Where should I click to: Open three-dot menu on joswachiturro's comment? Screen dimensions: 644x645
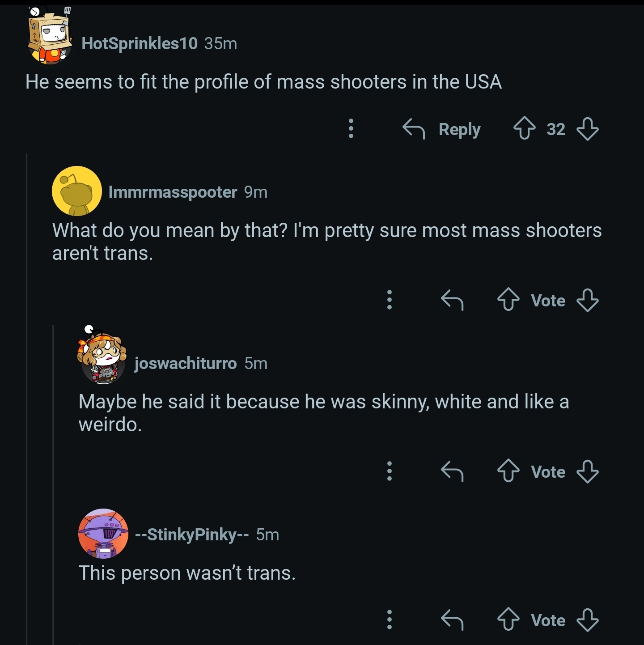(390, 471)
